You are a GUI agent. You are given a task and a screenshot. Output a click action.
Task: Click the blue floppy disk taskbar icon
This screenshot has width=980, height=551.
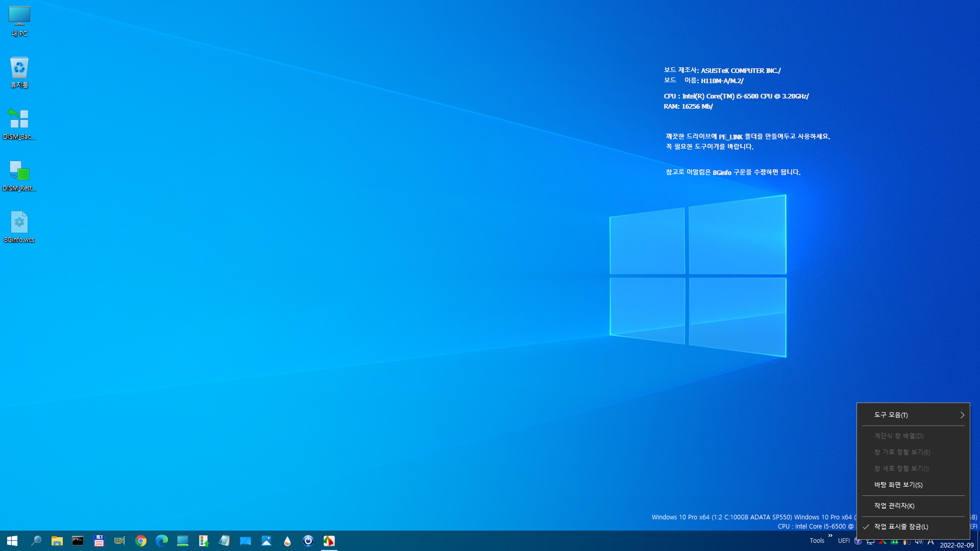(x=99, y=541)
